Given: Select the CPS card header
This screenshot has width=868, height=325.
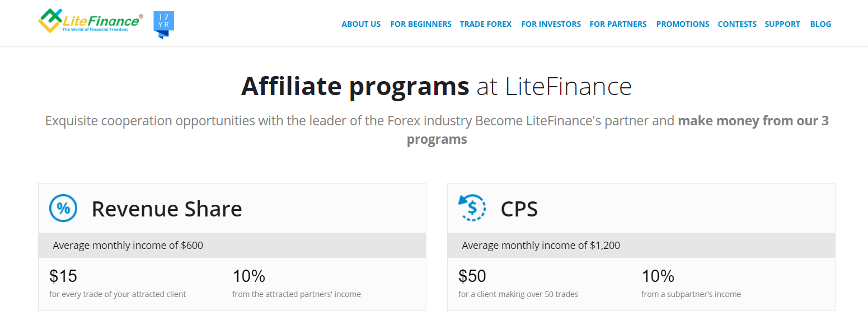Looking at the screenshot, I should [519, 208].
